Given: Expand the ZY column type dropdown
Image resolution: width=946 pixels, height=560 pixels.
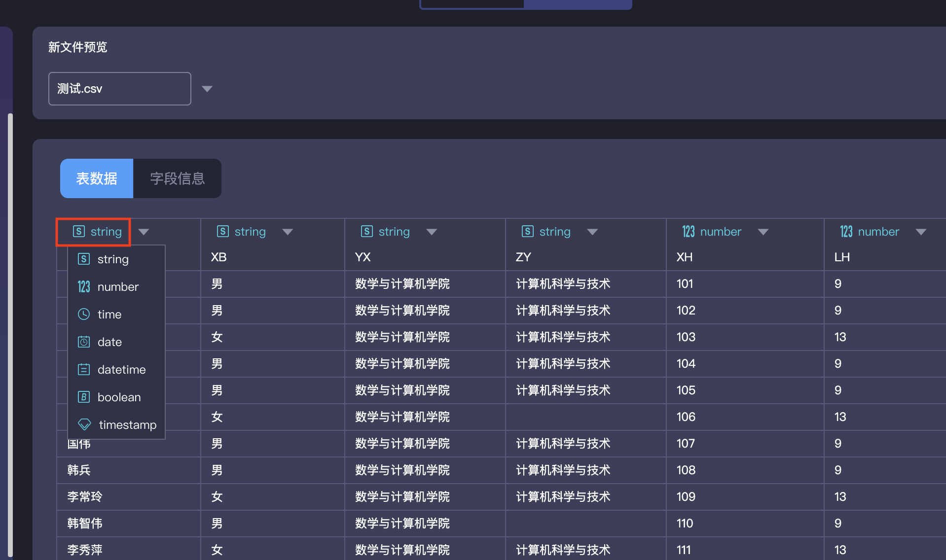Looking at the screenshot, I should tap(592, 232).
